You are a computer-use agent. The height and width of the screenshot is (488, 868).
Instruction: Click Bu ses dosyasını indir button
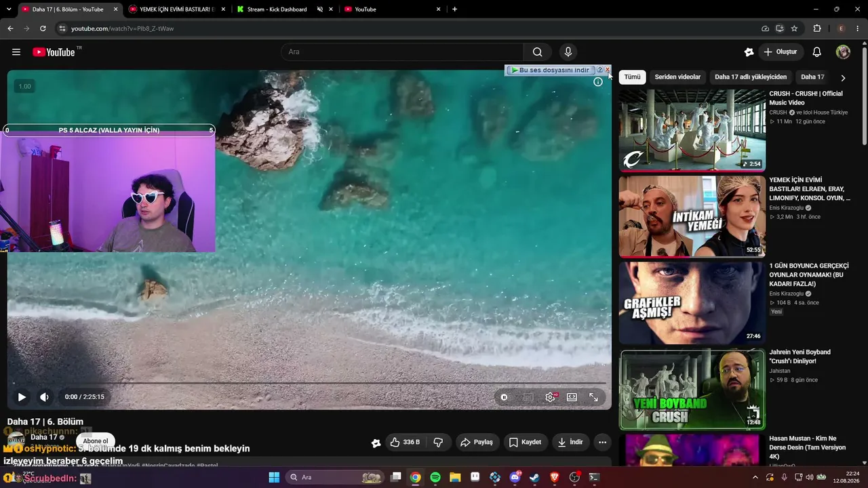click(550, 70)
